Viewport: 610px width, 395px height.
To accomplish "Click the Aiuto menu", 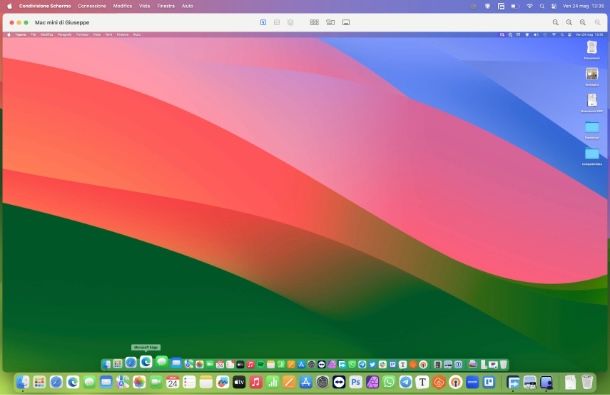I will (187, 6).
